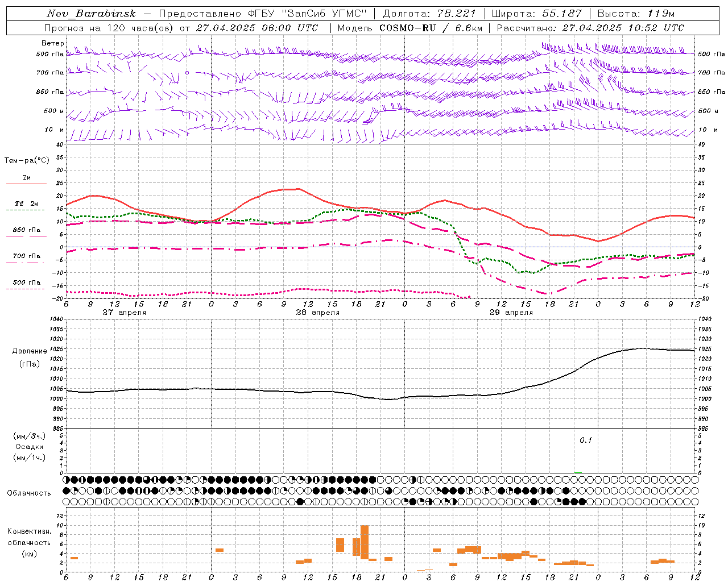Click the Конвективн. label
Viewport: 728px width, 582px height.
(x=29, y=531)
